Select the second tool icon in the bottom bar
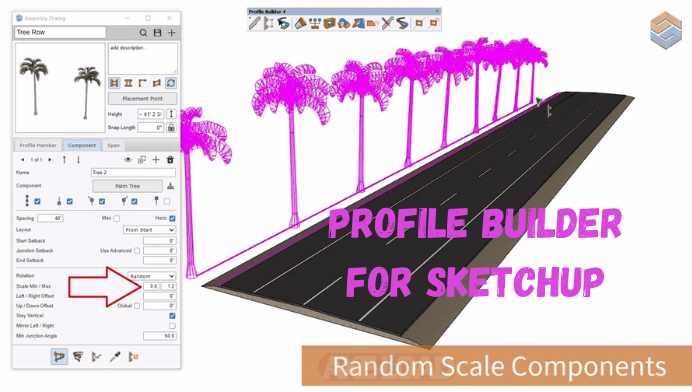The height and width of the screenshot is (392, 692). (78, 357)
